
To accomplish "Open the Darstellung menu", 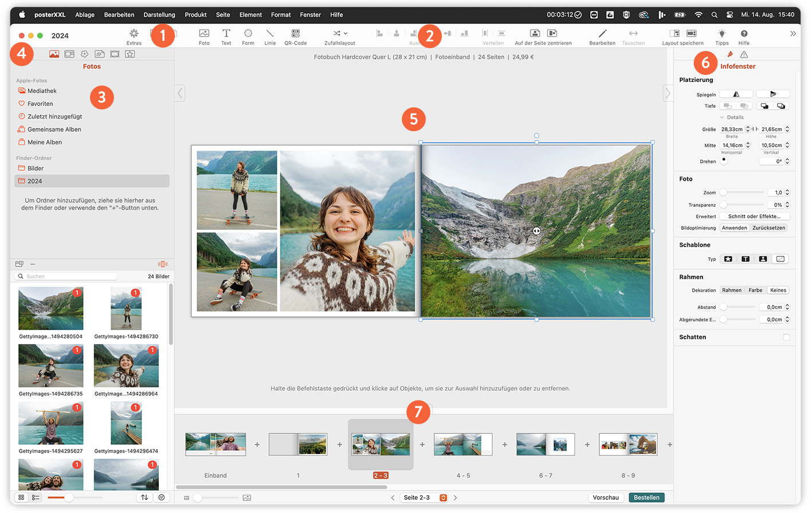I will (159, 15).
